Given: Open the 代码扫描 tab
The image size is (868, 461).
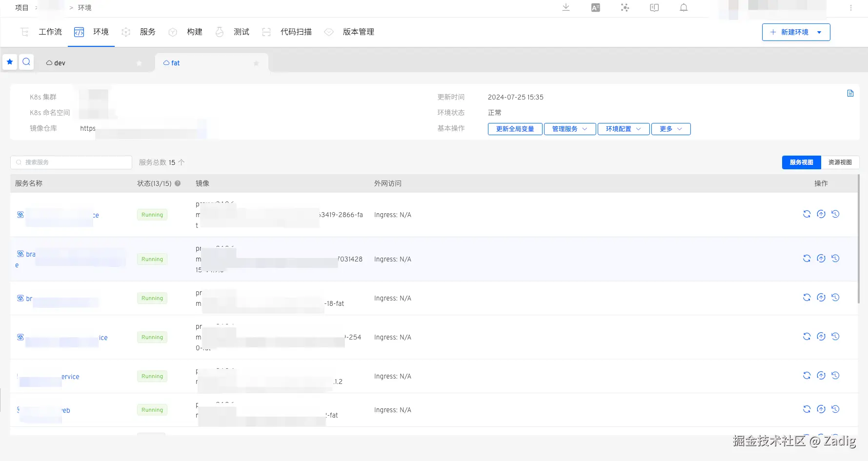Looking at the screenshot, I should click(x=287, y=32).
